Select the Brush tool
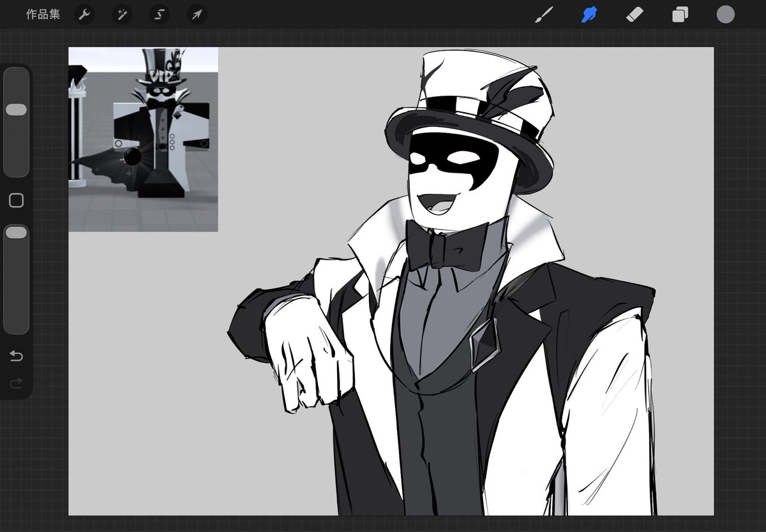This screenshot has width=766, height=532. 544,14
